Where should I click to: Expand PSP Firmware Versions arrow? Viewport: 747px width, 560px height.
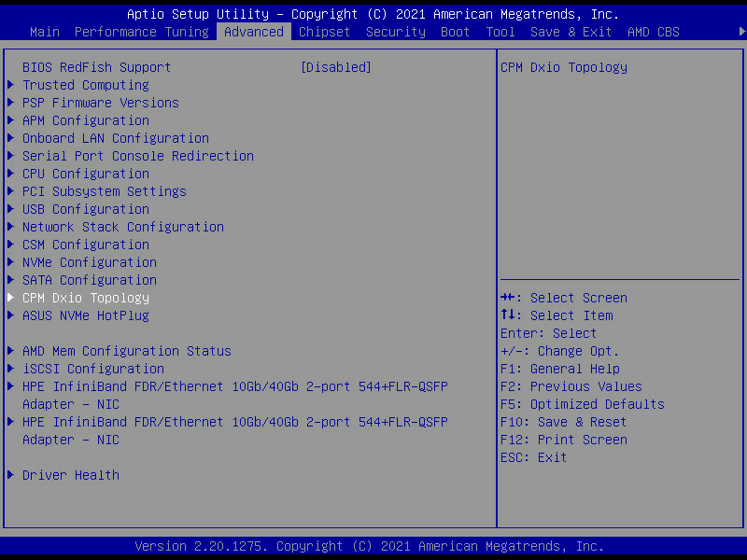coord(10,103)
